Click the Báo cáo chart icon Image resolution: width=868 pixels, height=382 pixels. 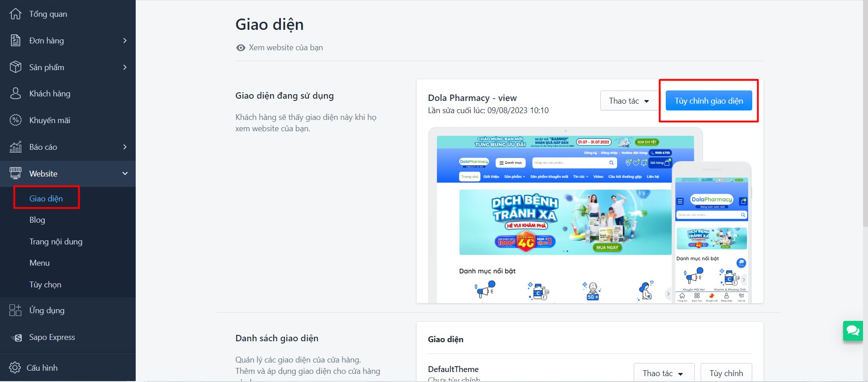point(15,147)
